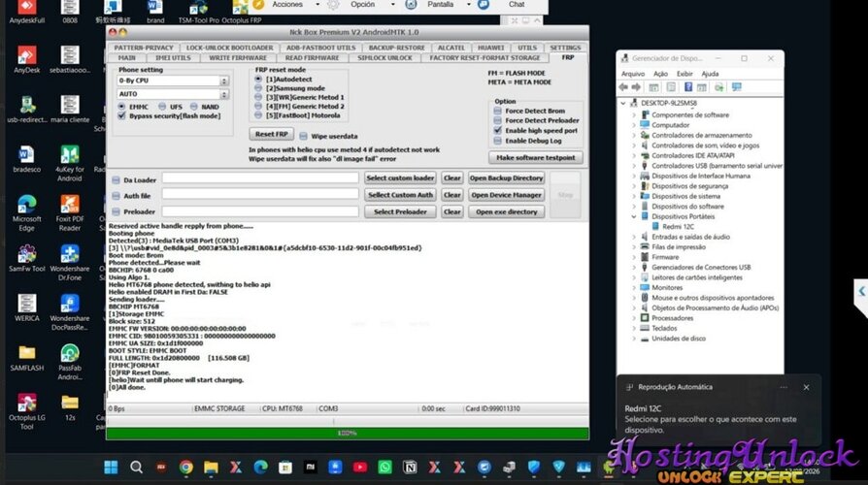Screen dimensions: 868x485
Task: Expand Componentes de software node
Action: (634, 115)
